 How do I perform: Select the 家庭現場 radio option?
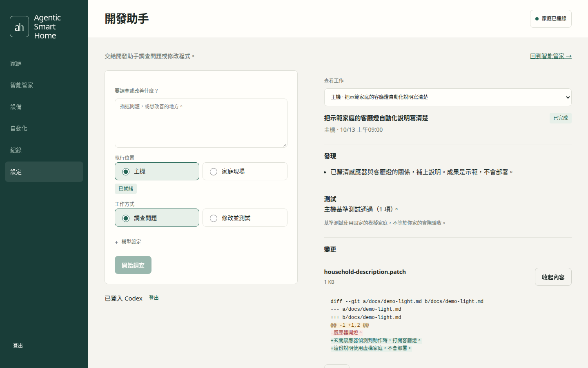click(x=245, y=171)
